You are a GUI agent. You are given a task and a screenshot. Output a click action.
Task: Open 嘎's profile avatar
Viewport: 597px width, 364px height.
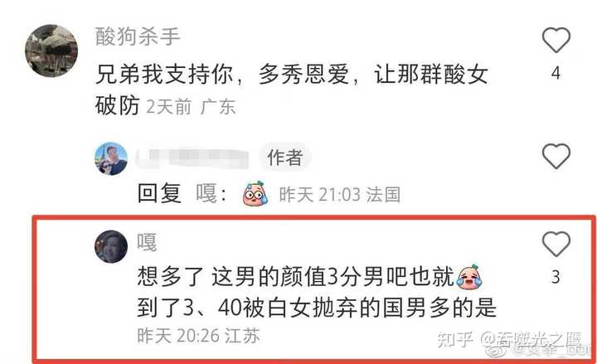[111, 247]
